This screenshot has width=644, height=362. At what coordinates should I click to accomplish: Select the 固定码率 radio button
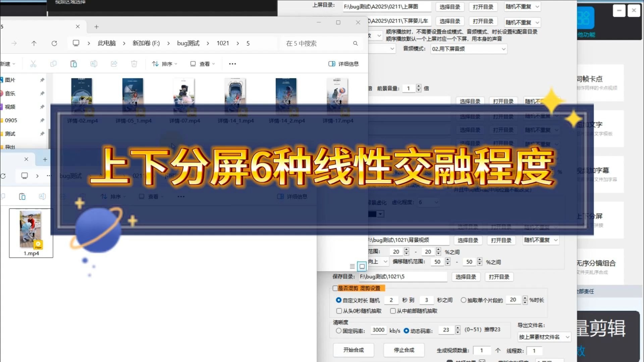pyautogui.click(x=339, y=331)
